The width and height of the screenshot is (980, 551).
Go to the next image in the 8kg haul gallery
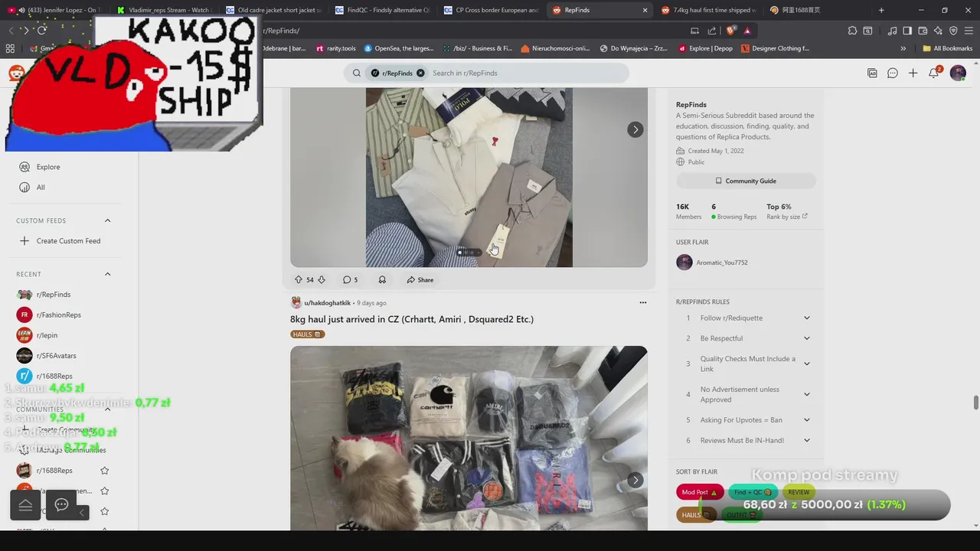pyautogui.click(x=635, y=480)
